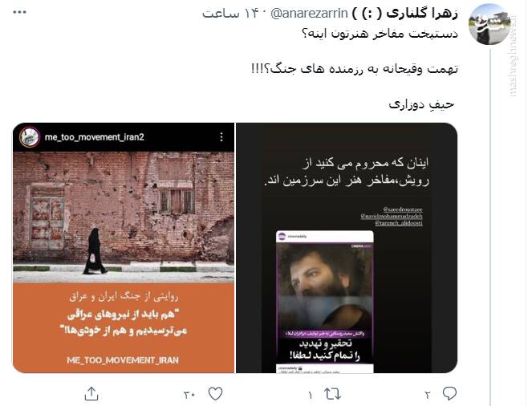Click the retweet arrows icon
The image size is (532, 406).
click(332, 394)
